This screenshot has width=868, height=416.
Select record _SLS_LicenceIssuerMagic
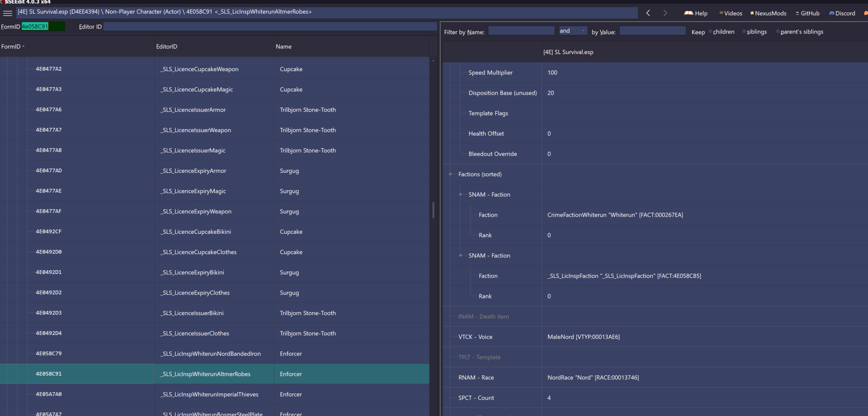coord(215,151)
